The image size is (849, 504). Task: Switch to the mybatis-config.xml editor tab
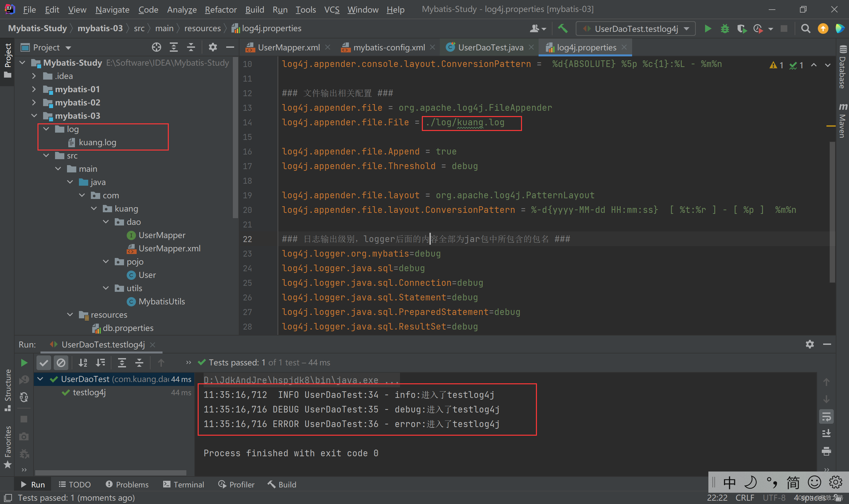click(388, 47)
